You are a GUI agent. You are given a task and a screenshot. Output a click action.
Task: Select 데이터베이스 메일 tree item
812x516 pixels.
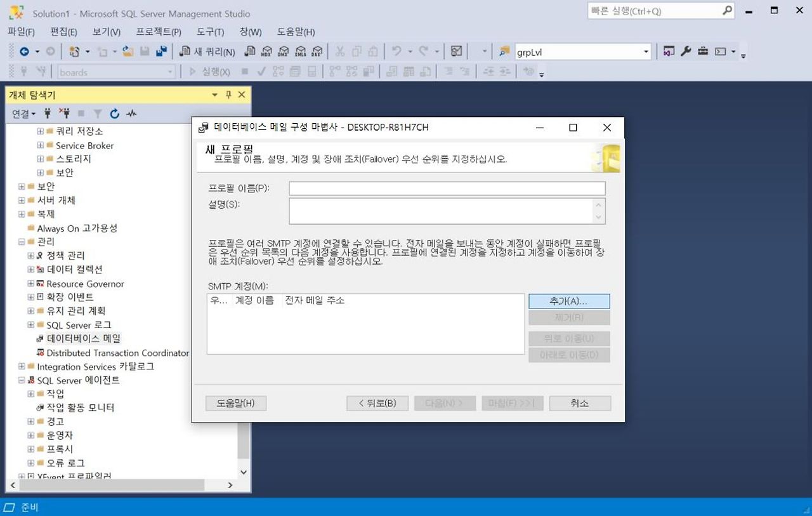pos(83,339)
